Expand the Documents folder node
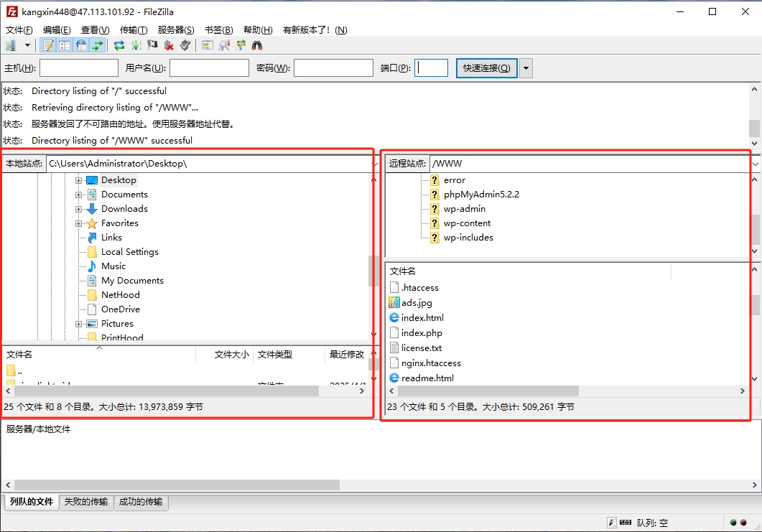The image size is (762, 532). click(78, 195)
